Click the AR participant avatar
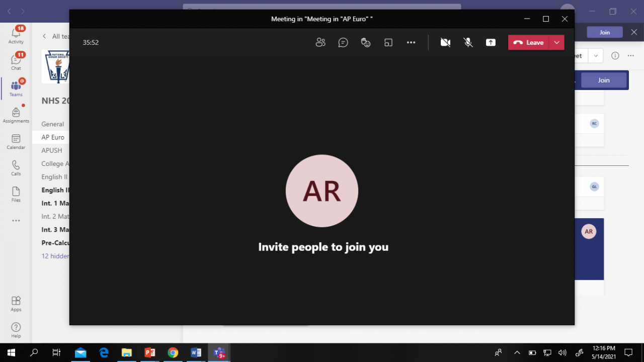 [x=322, y=191]
